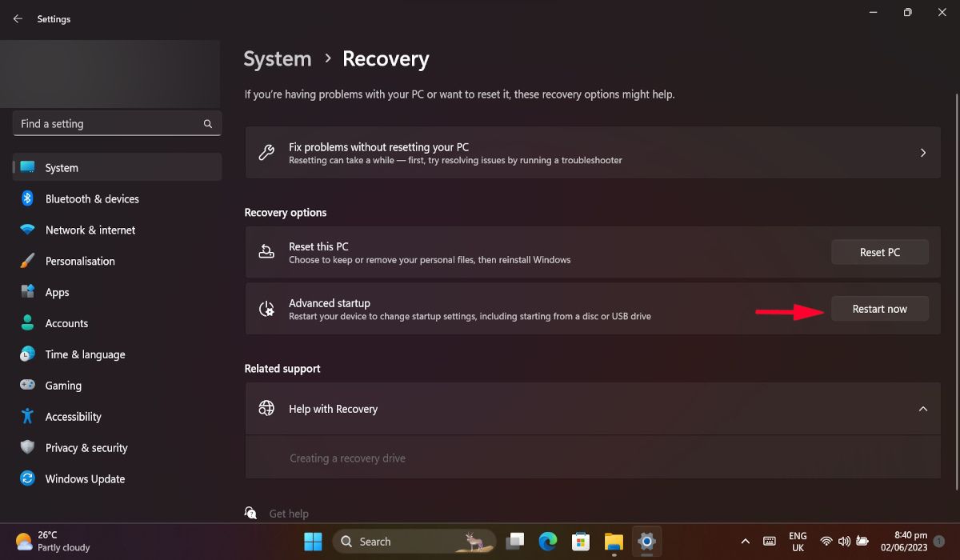Click the Accessibility figure icon

pyautogui.click(x=27, y=416)
